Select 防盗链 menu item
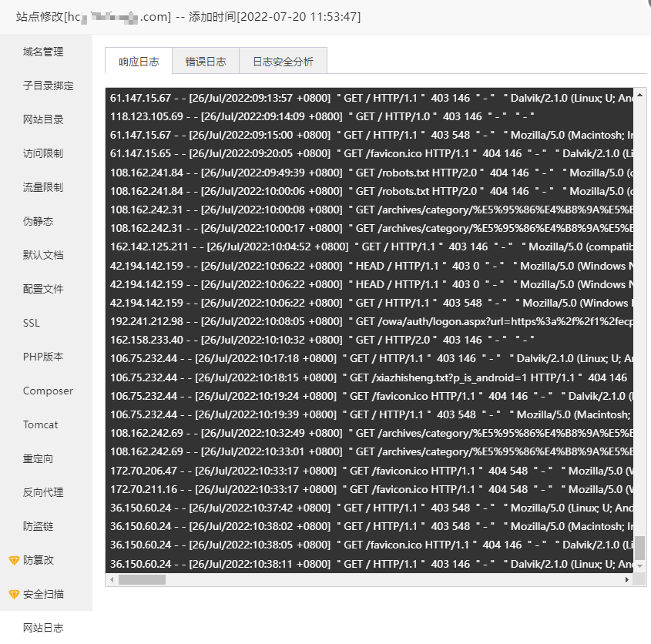Image resolution: width=651 pixels, height=644 pixels. pos(39,526)
